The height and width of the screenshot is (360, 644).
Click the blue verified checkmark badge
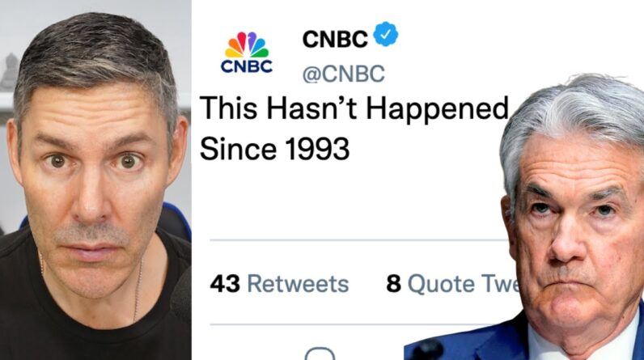tap(386, 35)
